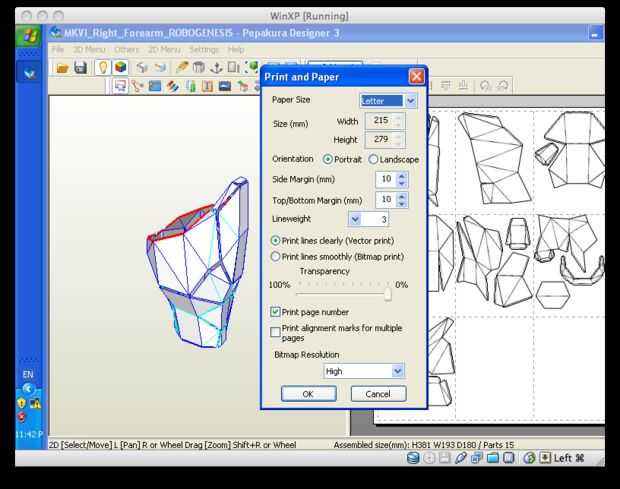This screenshot has width=620, height=489.
Task: Click the VirtualBox optical disc status icon
Action: point(429,458)
